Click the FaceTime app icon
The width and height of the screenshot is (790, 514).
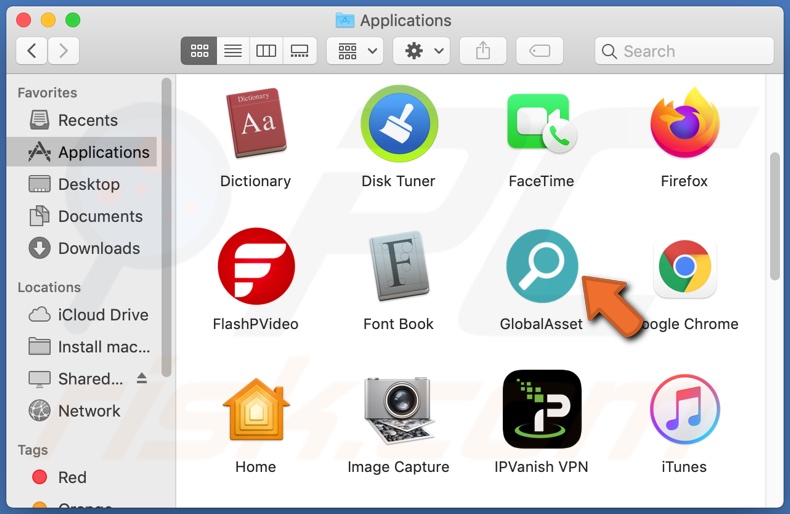coord(542,123)
